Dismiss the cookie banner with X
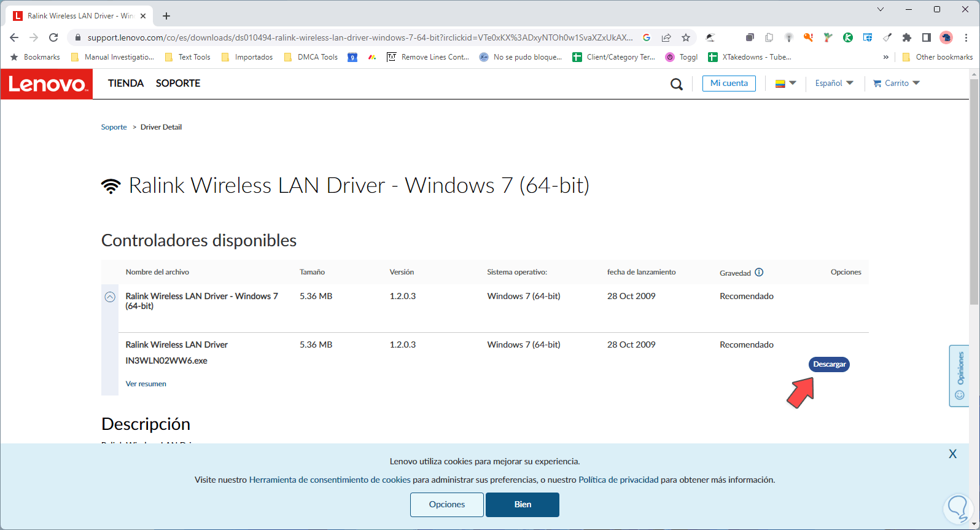The image size is (980, 530). click(952, 454)
